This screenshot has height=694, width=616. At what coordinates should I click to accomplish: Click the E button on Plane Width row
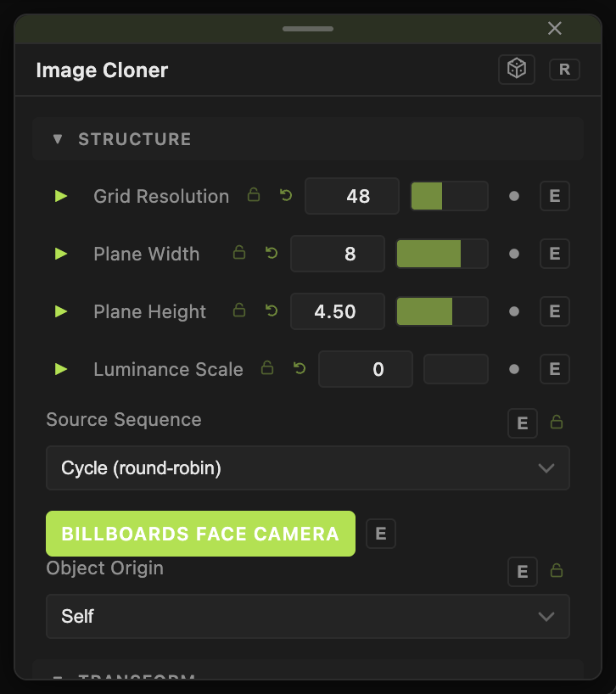point(555,254)
